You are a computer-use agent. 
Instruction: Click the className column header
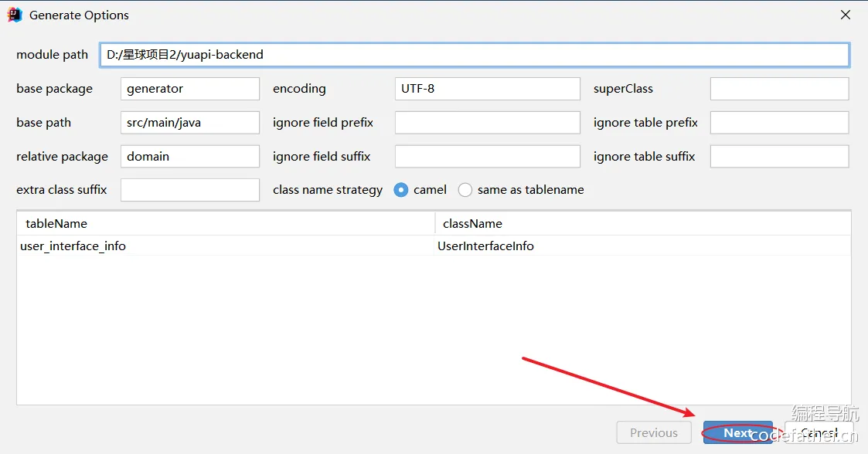click(x=643, y=223)
